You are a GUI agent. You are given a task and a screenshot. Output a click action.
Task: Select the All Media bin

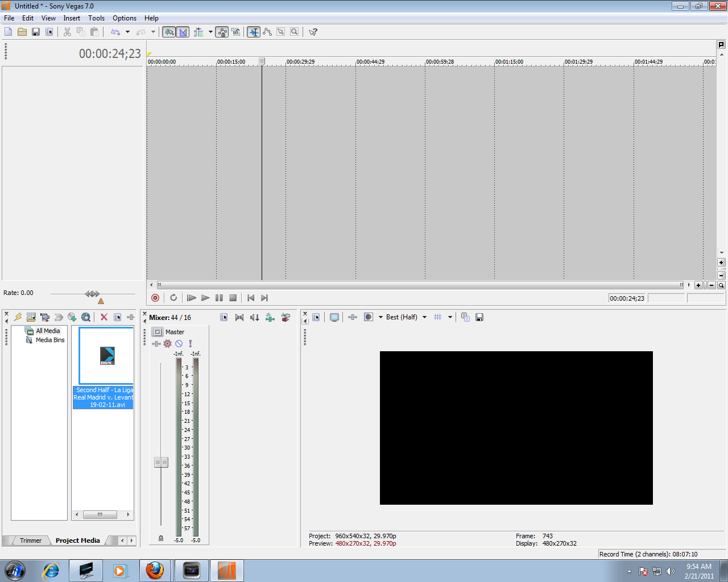[48, 331]
